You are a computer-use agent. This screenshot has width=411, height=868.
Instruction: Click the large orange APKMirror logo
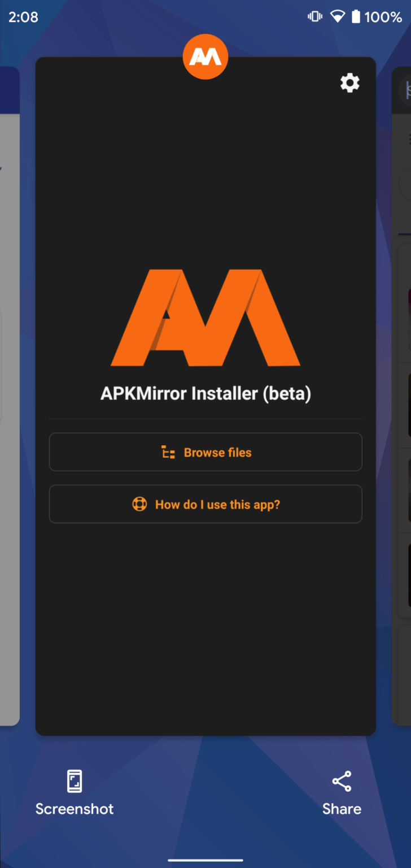(x=205, y=318)
